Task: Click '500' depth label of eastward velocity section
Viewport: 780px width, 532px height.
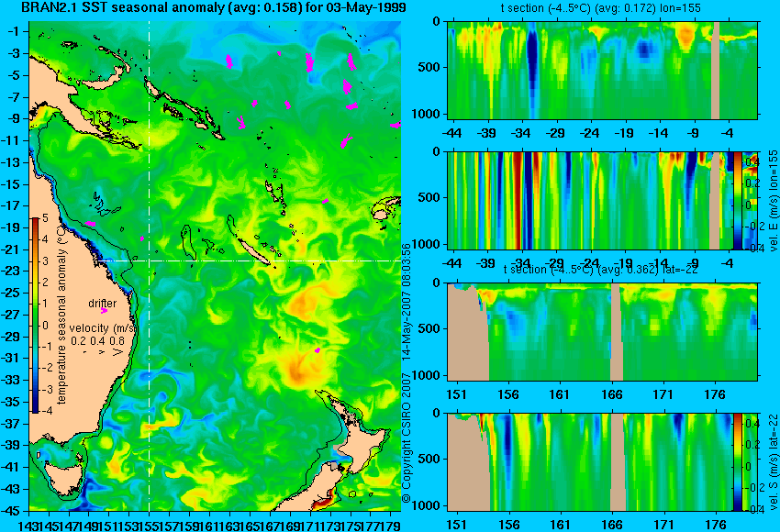Action: (x=430, y=197)
